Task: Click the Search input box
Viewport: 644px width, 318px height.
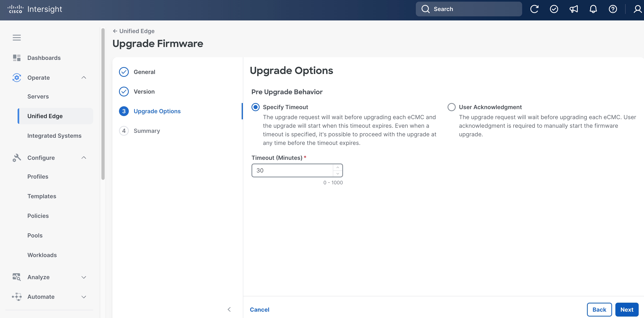Action: pos(469,9)
